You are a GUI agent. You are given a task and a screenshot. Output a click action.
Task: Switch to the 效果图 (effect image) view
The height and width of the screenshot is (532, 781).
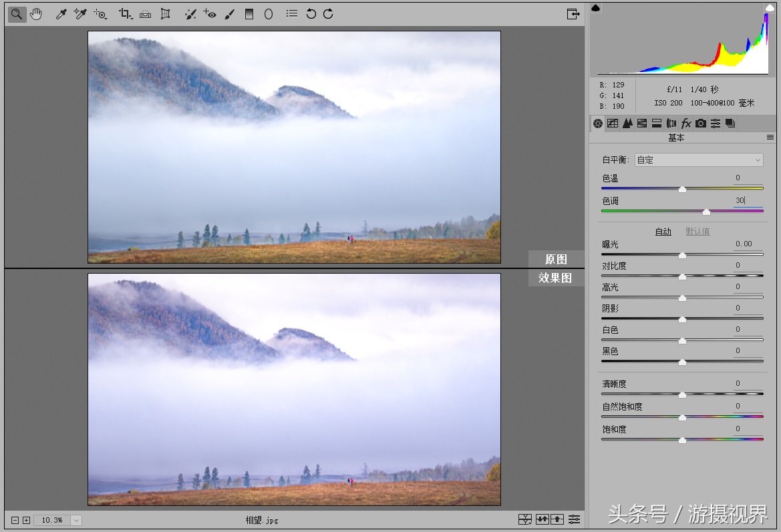coord(556,278)
